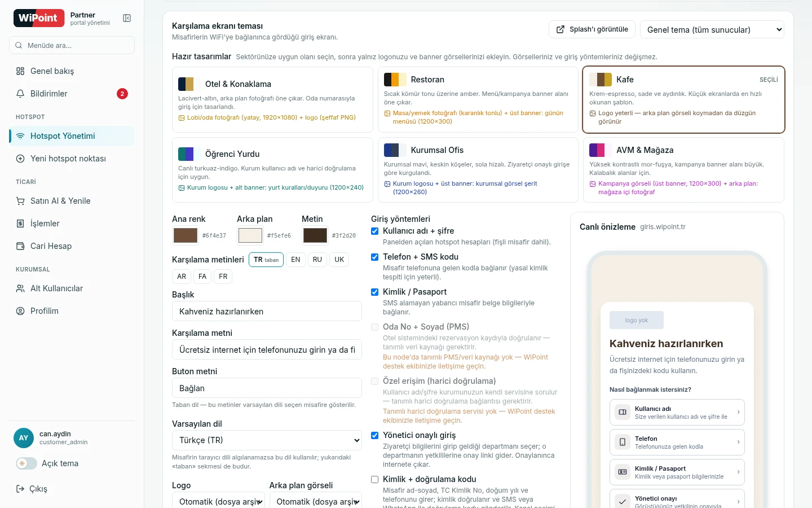Open the Arka plan color swatch

[x=250, y=235]
